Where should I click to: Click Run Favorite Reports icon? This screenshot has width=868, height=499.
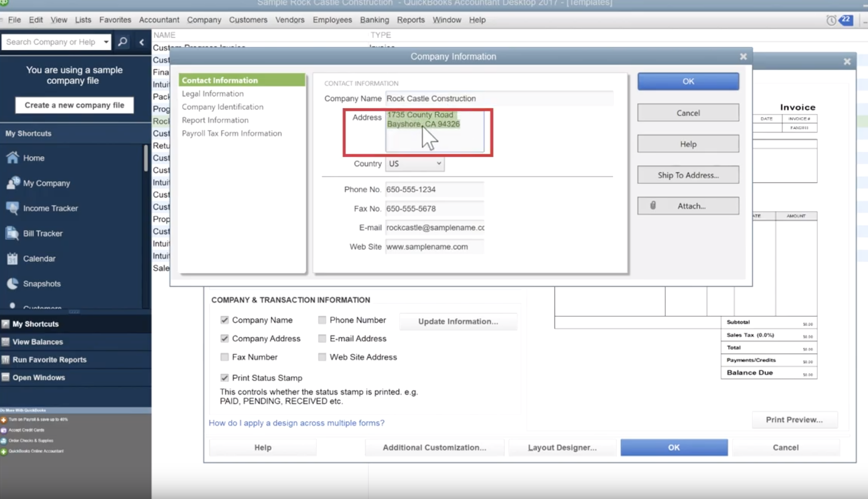(5, 360)
